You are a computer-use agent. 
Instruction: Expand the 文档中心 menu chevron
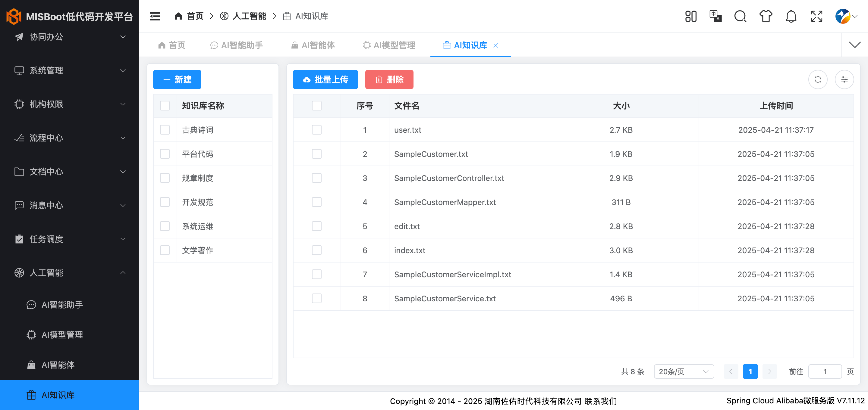[x=123, y=171]
